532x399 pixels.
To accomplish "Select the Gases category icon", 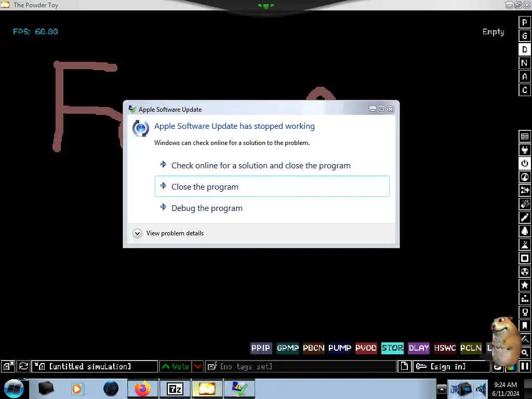I will [x=525, y=218].
